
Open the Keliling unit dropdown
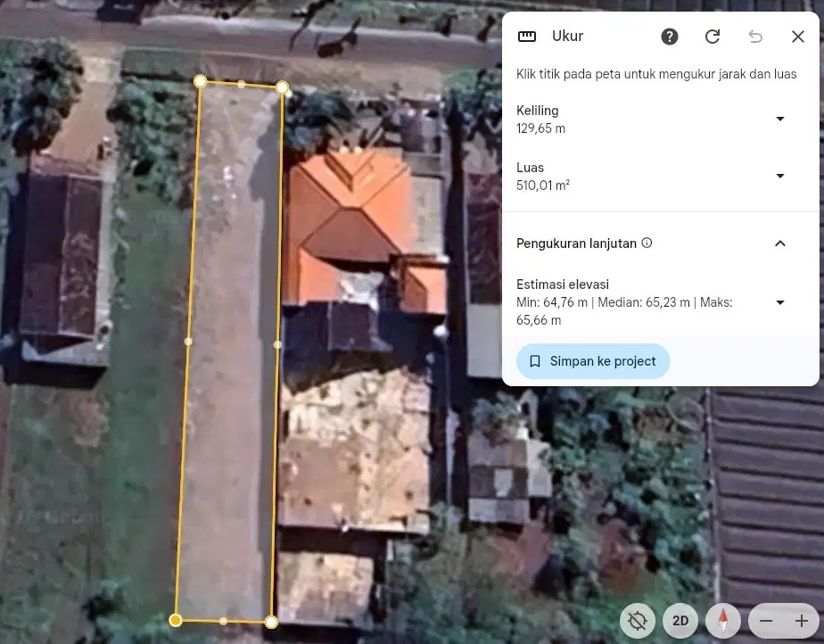tap(779, 119)
